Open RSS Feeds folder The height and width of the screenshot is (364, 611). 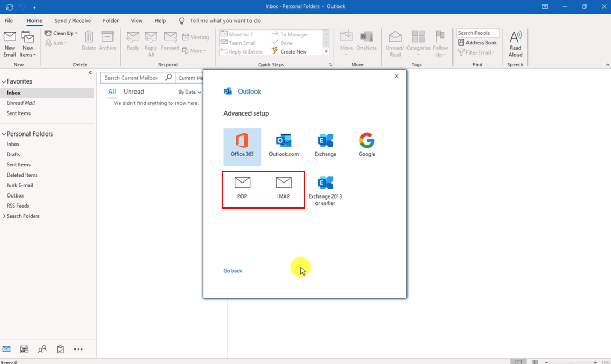18,206
